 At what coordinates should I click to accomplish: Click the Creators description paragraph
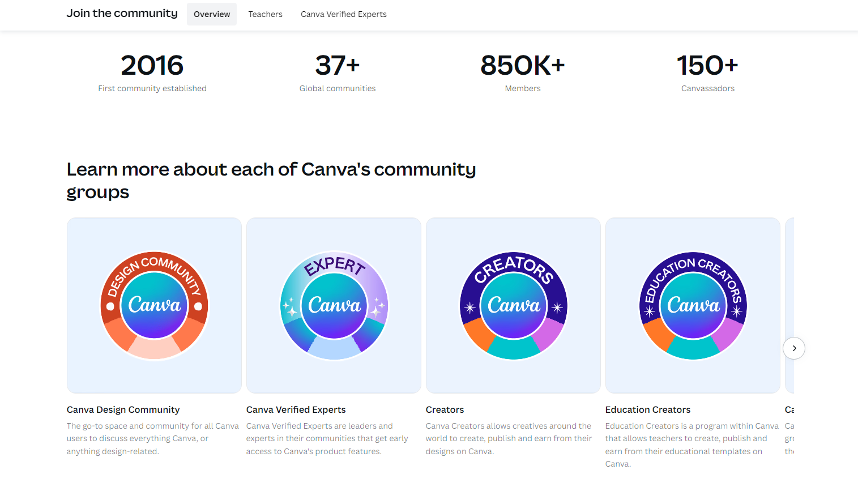(509, 439)
